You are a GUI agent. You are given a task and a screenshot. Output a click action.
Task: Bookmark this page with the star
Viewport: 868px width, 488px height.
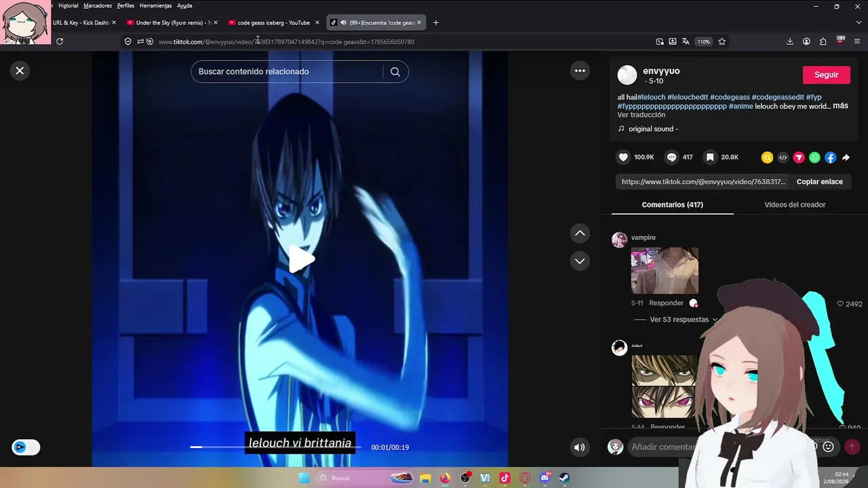tap(722, 41)
